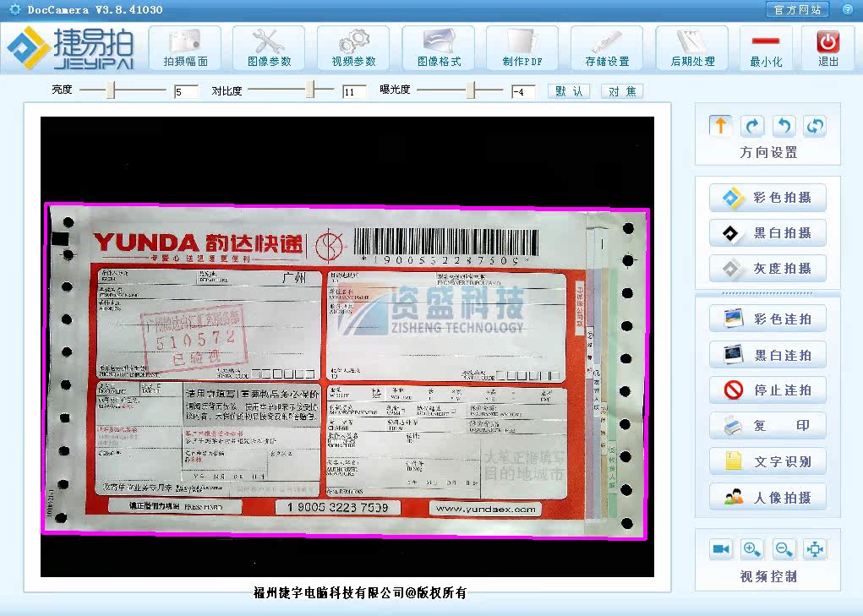
Task: Click the 最小化 minimize toolbar button
Action: [766, 48]
